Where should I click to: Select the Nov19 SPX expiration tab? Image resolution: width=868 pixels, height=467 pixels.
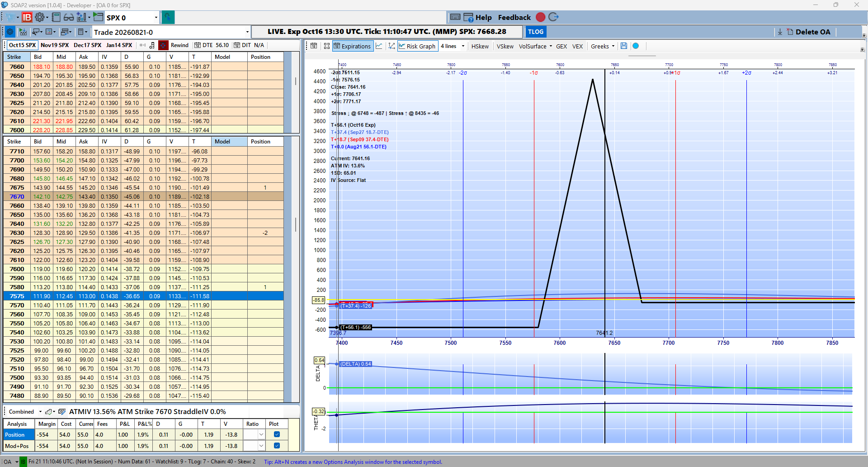click(55, 45)
